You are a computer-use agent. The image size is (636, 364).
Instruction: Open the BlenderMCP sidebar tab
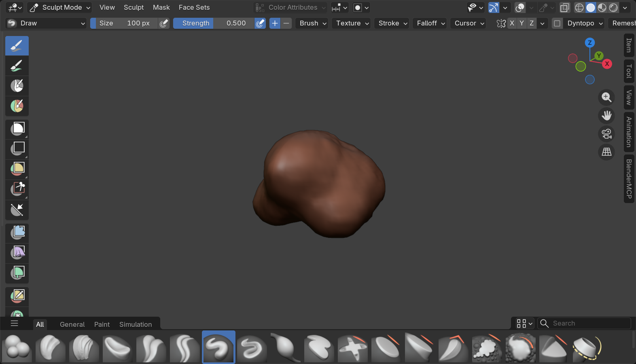point(629,179)
